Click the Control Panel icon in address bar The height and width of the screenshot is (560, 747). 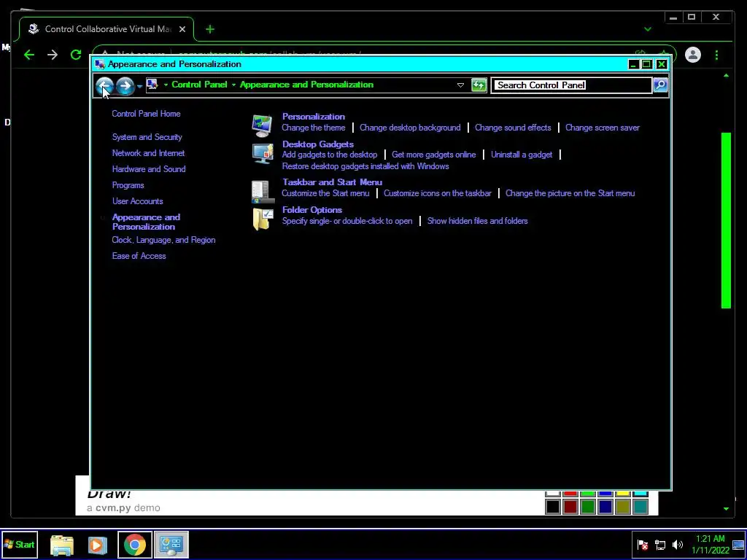coord(152,85)
